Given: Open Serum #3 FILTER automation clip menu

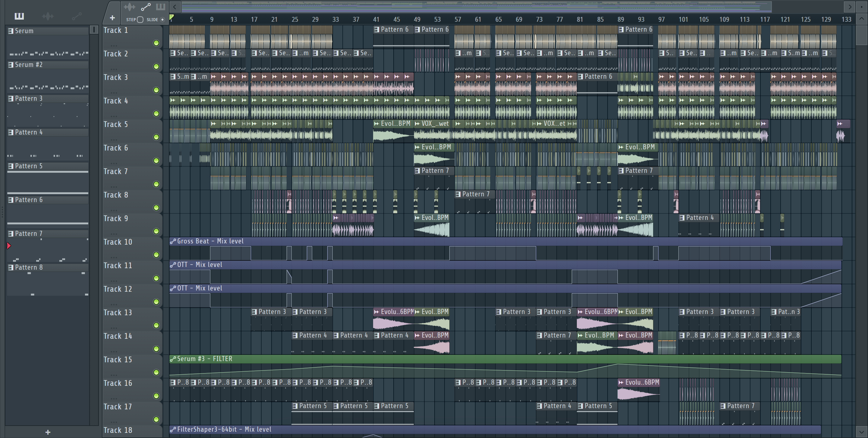Looking at the screenshot, I should 173,359.
